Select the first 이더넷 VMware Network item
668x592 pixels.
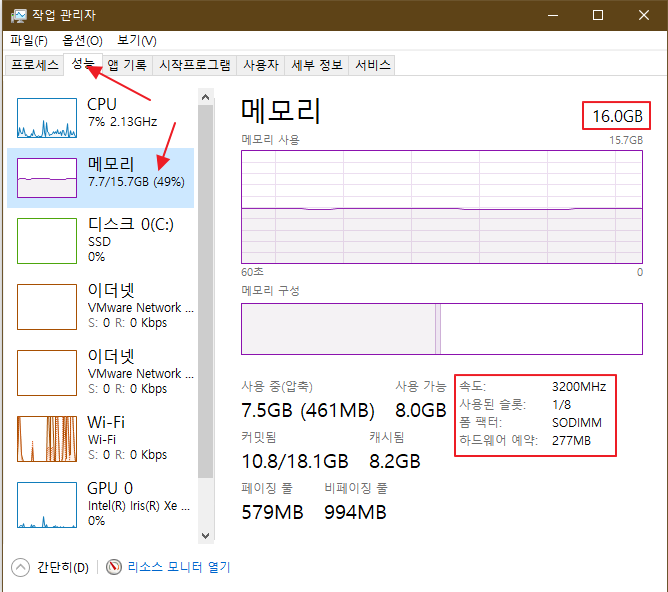(x=47, y=307)
